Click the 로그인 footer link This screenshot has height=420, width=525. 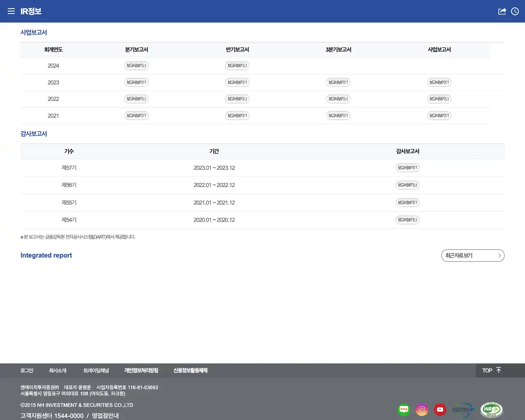coord(27,370)
